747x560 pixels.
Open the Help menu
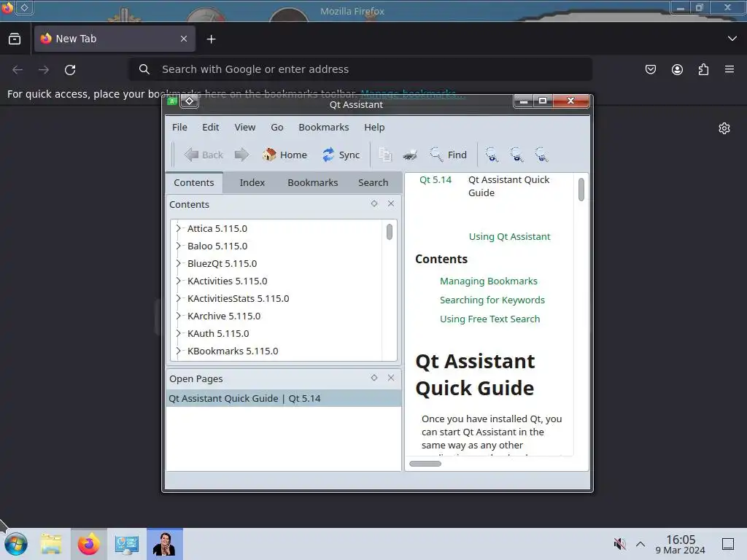374,127
